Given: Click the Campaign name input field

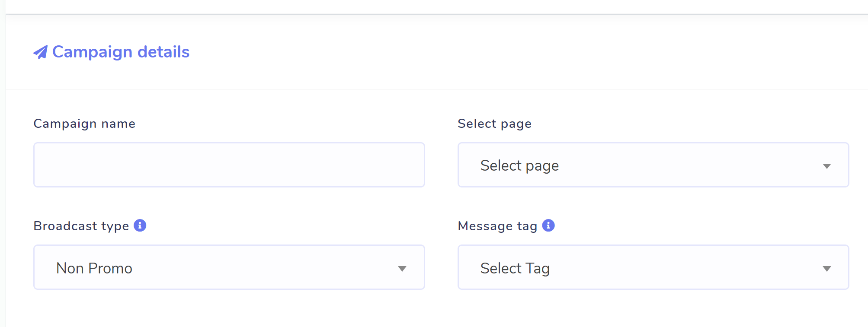Looking at the screenshot, I should tap(229, 165).
